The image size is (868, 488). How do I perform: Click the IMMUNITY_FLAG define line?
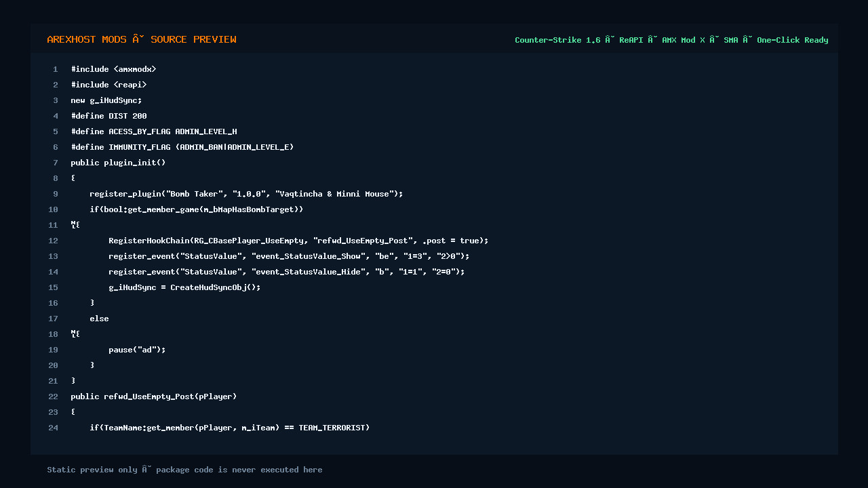(x=182, y=147)
